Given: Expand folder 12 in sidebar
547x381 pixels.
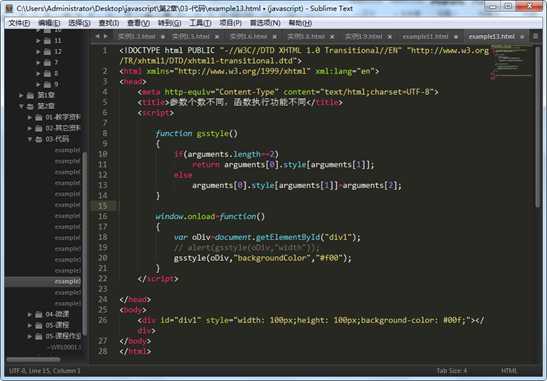Looking at the screenshot, I should click(38, 52).
